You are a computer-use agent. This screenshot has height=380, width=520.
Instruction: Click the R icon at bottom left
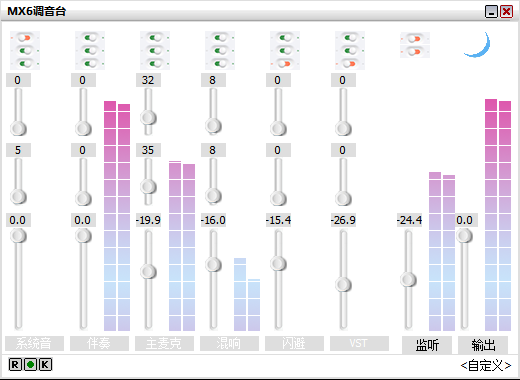click(15, 365)
